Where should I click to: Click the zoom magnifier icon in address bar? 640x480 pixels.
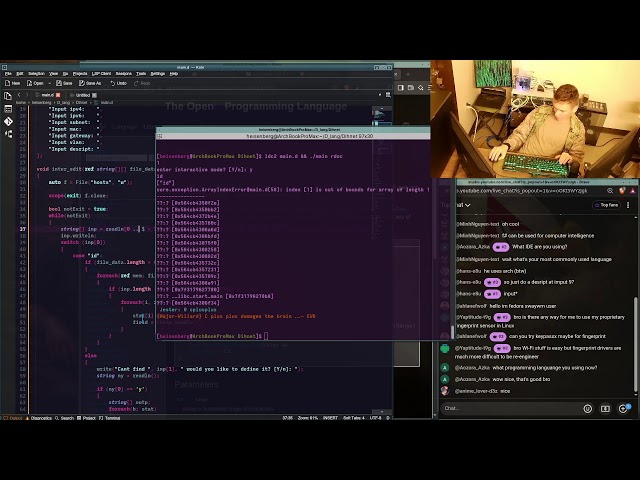pos(610,191)
